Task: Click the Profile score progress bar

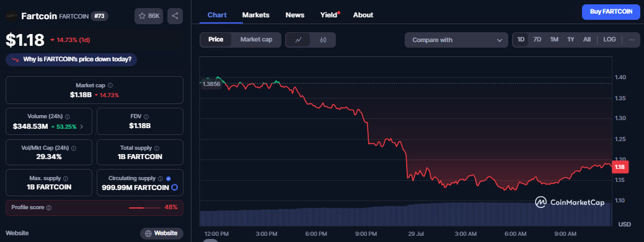Action: (144, 207)
